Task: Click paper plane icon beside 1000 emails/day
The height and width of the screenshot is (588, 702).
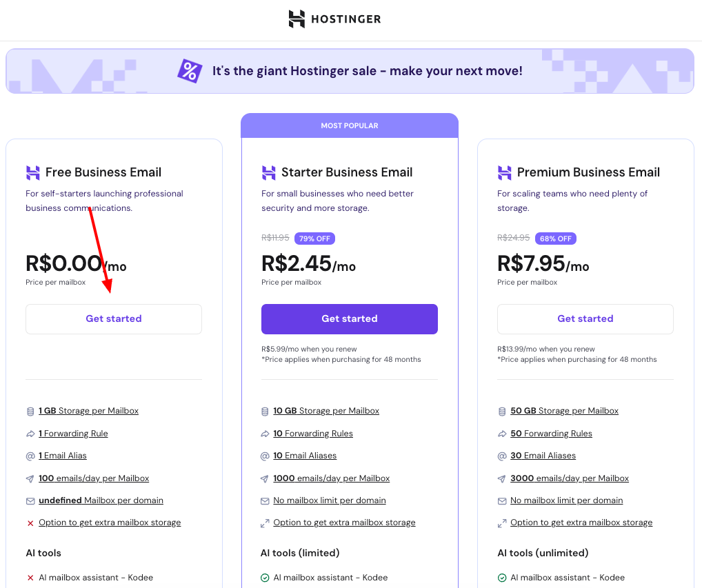Action: tap(265, 478)
